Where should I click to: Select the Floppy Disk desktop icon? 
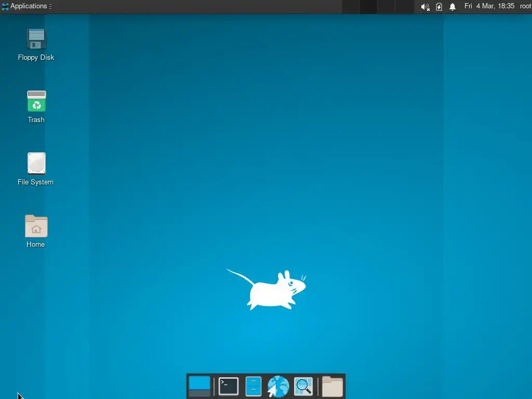(36, 39)
